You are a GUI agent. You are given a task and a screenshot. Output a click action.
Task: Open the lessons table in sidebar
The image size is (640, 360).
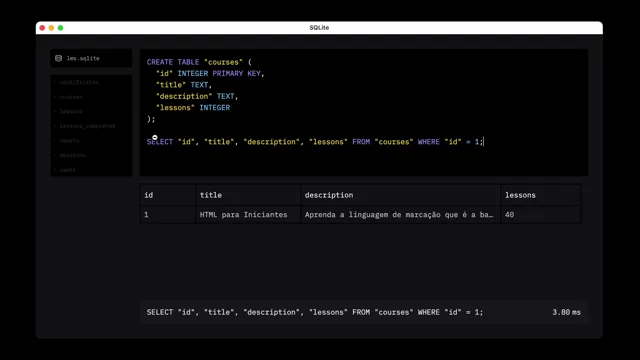pyautogui.click(x=71, y=111)
